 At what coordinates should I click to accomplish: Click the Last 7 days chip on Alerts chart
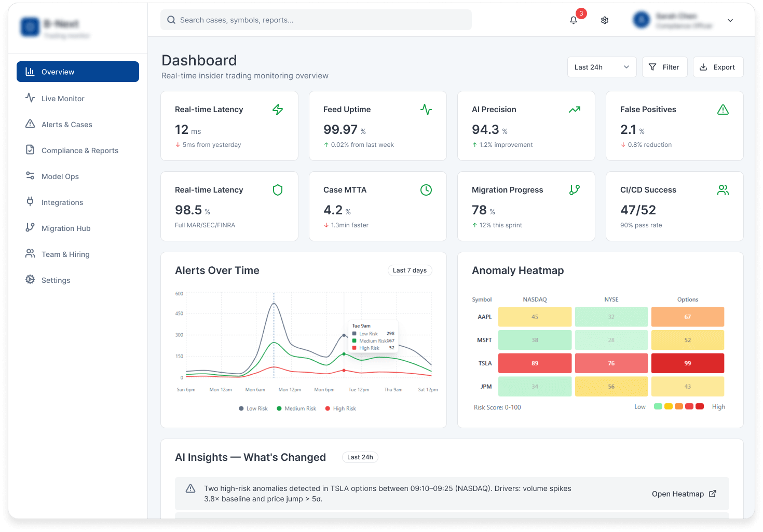[410, 270]
